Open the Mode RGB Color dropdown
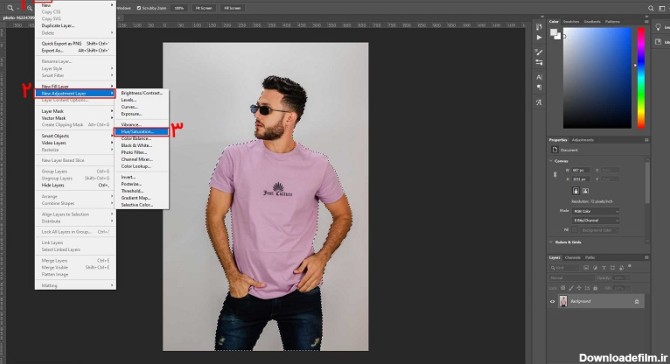670x364 pixels. (x=596, y=211)
